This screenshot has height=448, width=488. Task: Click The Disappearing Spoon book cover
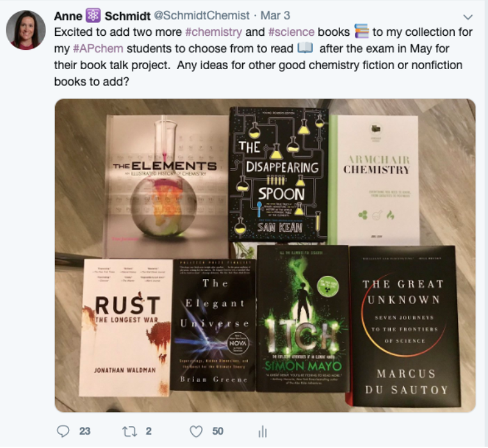click(x=279, y=174)
